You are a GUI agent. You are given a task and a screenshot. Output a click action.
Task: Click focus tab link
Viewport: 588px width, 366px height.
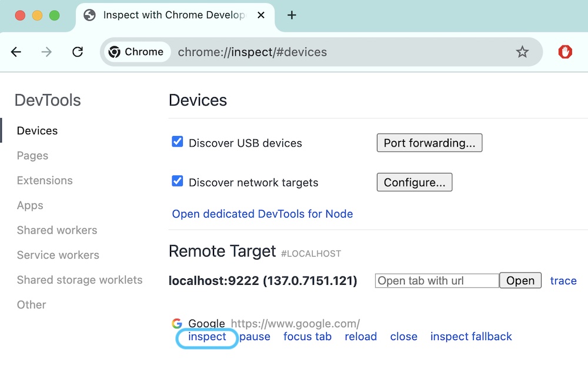[x=308, y=337]
